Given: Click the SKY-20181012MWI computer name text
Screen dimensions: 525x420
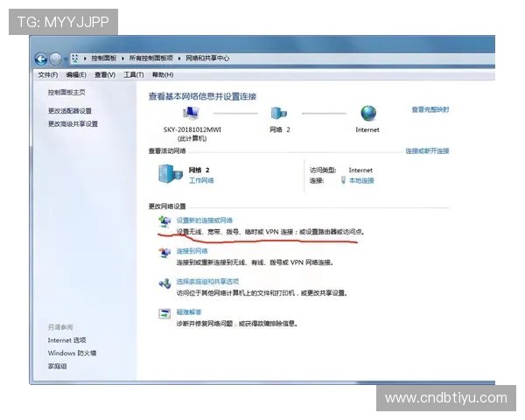Looking at the screenshot, I should pyautogui.click(x=192, y=129).
